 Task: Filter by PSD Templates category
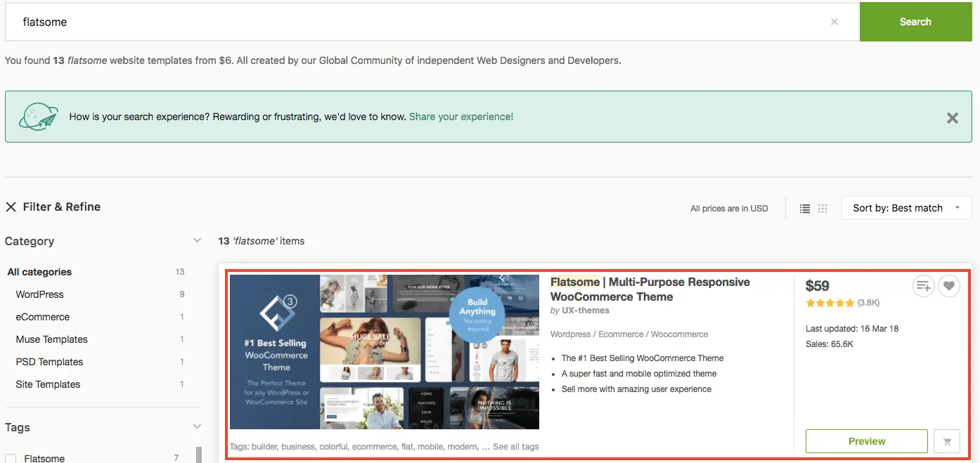pyautogui.click(x=49, y=362)
